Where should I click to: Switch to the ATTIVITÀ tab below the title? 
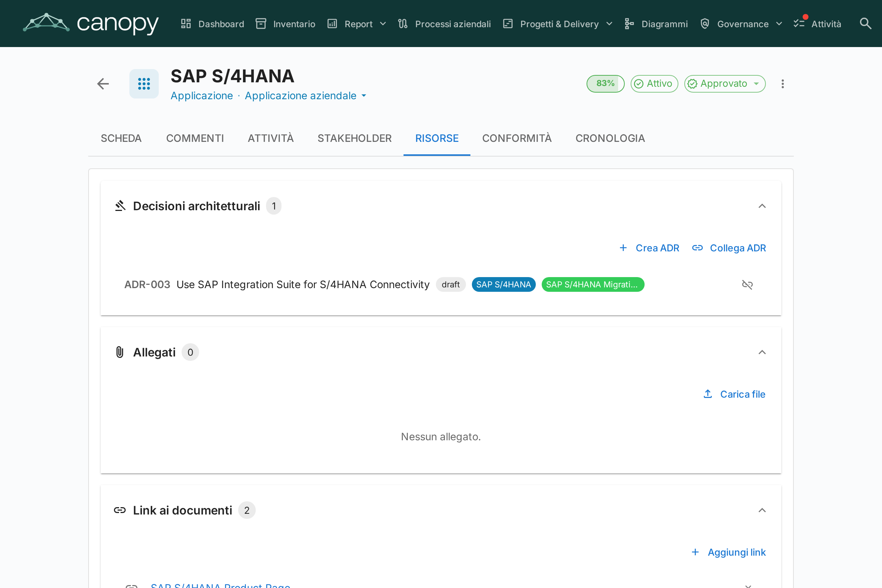271,139
